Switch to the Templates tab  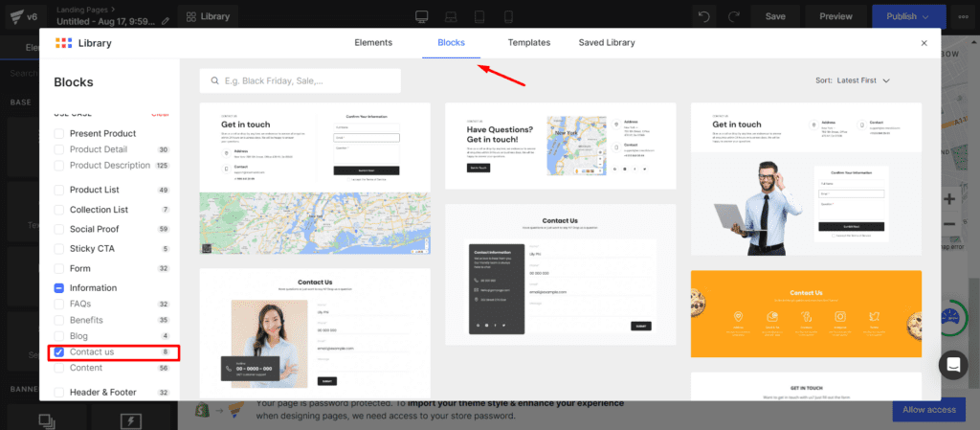[x=528, y=43]
